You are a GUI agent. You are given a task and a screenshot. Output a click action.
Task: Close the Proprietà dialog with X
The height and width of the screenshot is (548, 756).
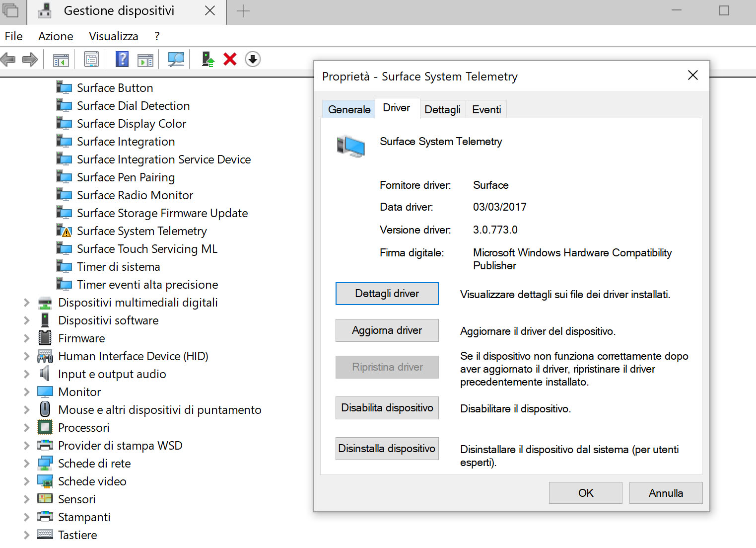(x=693, y=75)
